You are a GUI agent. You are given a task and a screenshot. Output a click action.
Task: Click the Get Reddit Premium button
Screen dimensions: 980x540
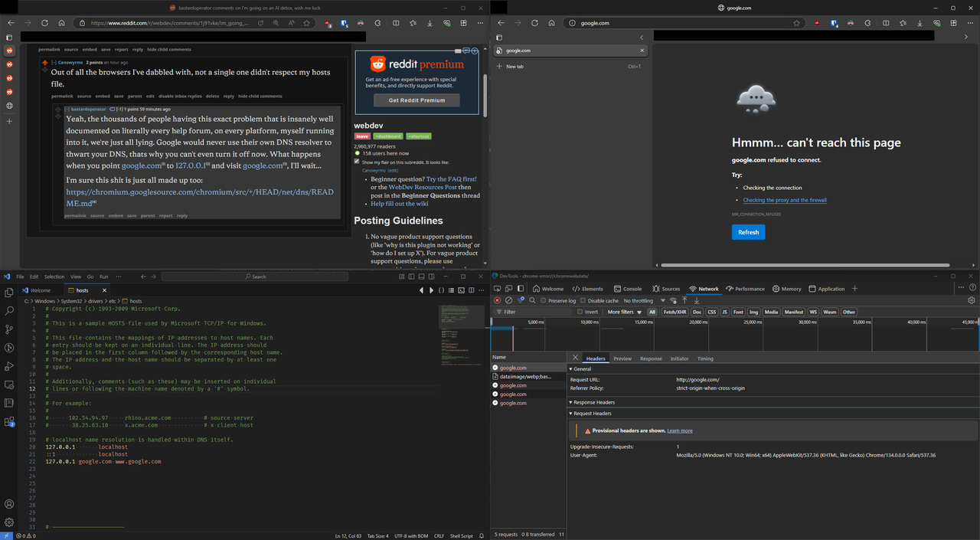tap(416, 100)
